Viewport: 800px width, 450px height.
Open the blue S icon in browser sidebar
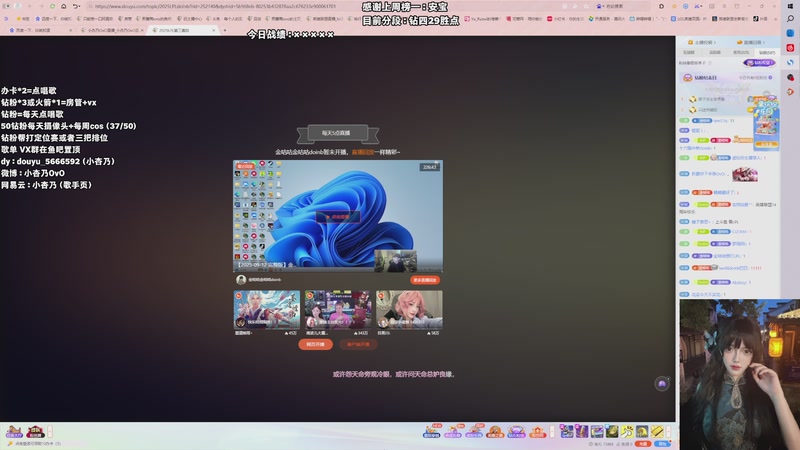click(x=790, y=62)
